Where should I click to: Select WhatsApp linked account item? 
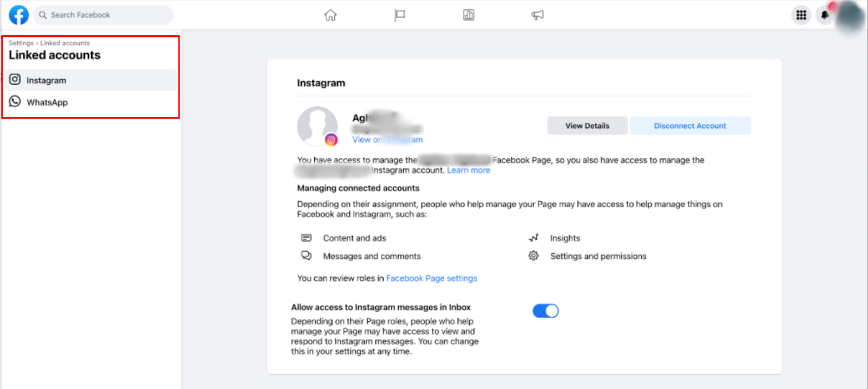(x=48, y=103)
